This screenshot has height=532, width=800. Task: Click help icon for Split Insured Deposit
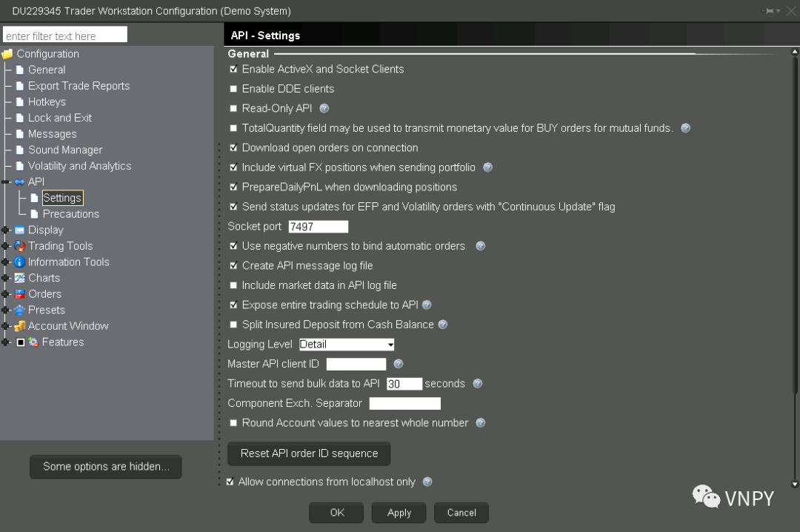pyautogui.click(x=443, y=325)
